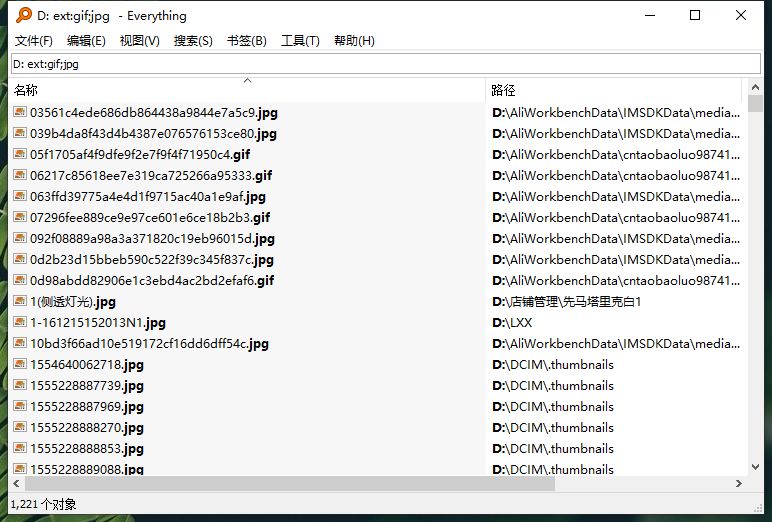Select file name 039b4da8f43d4b4387e076576153ce80.jpg
Image resolution: width=772 pixels, height=522 pixels.
pyautogui.click(x=153, y=134)
